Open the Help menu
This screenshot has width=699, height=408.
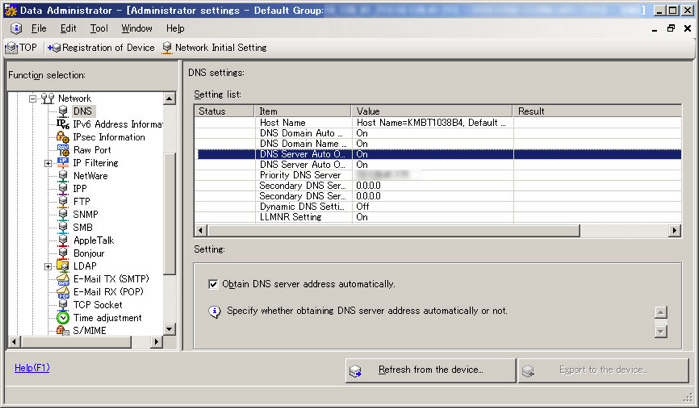click(175, 29)
